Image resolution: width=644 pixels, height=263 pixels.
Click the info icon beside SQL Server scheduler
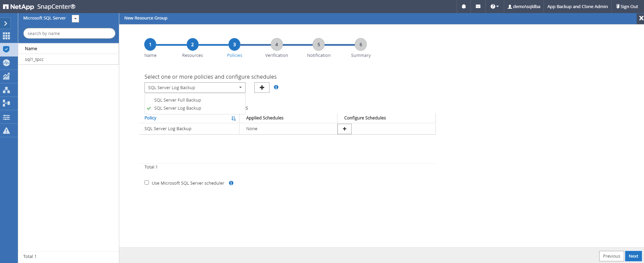click(x=231, y=183)
